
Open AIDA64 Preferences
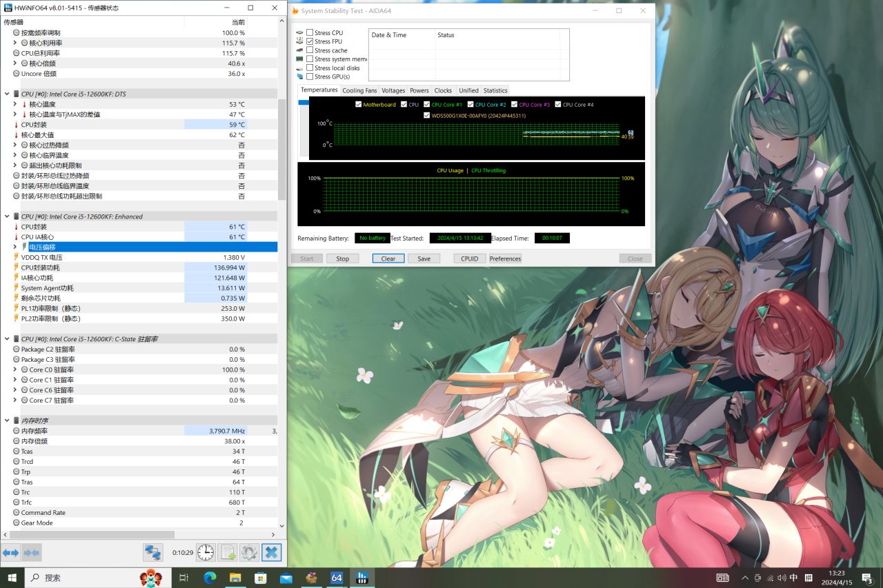click(x=506, y=258)
